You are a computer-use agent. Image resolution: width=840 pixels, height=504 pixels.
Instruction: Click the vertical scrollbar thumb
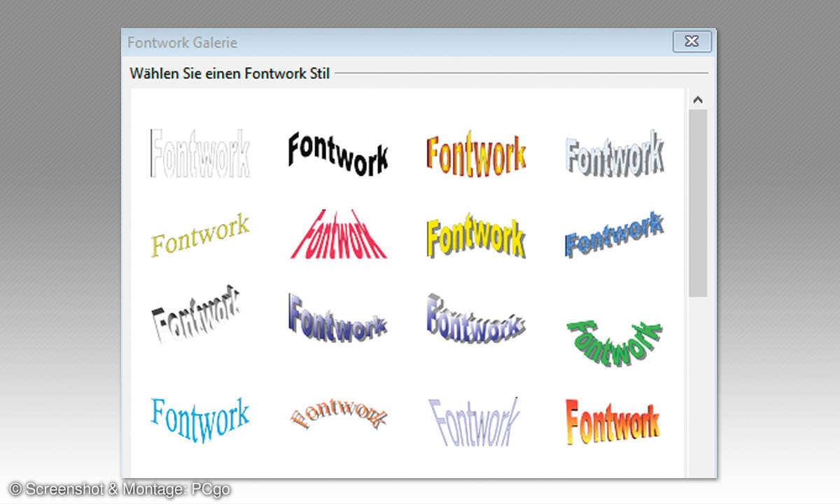[698, 203]
